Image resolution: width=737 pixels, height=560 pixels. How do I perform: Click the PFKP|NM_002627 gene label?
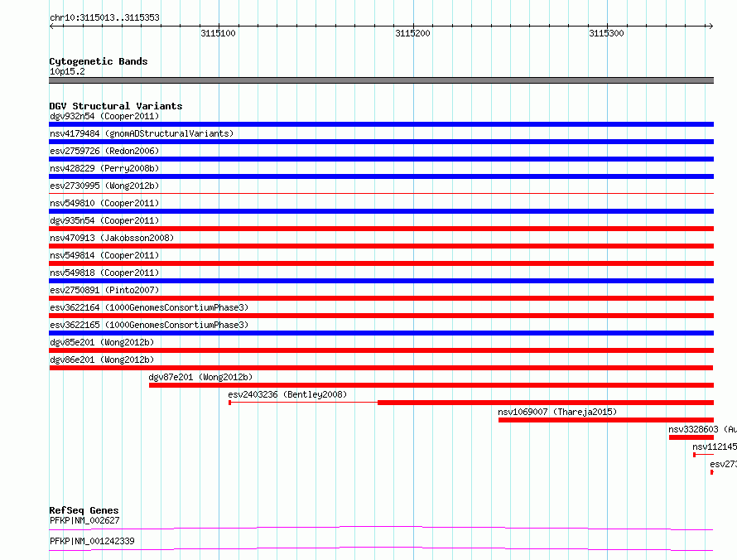coord(84,520)
